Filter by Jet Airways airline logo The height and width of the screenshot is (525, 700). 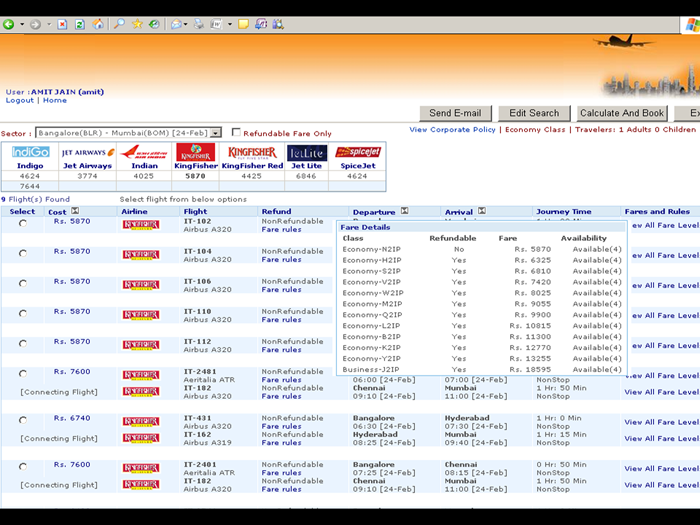(x=88, y=152)
